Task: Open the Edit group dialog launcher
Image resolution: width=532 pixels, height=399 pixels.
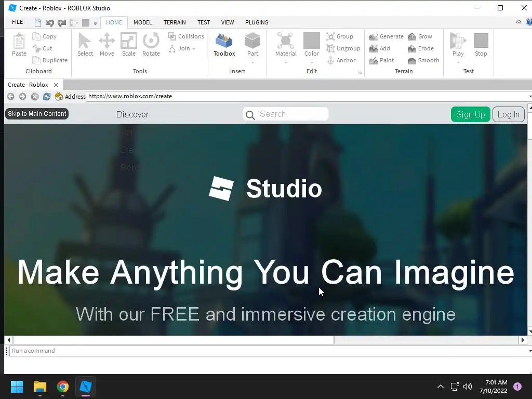Action: 360,73
